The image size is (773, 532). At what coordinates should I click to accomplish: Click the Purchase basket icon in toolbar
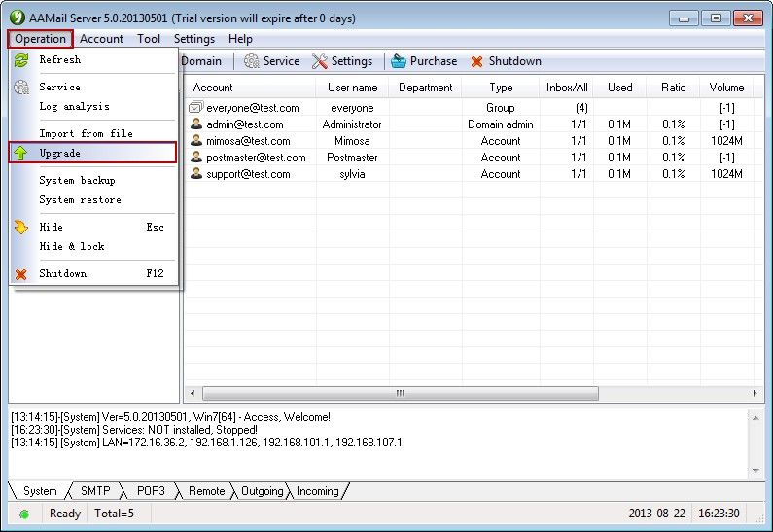(x=399, y=61)
